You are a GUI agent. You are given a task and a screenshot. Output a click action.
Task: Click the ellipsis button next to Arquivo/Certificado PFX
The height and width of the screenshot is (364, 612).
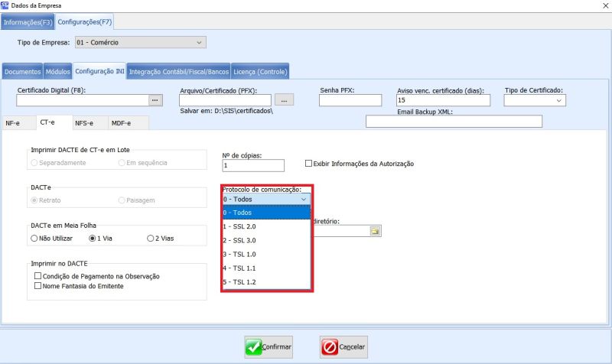(x=284, y=100)
